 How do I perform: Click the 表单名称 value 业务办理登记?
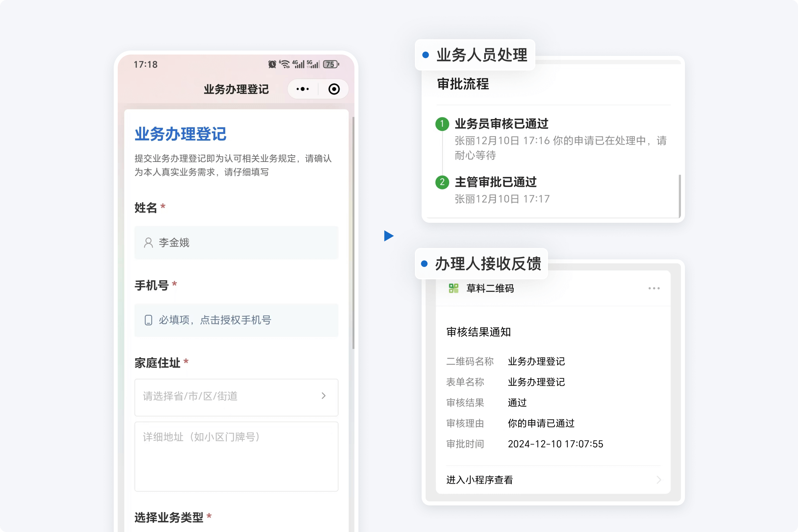point(536,382)
